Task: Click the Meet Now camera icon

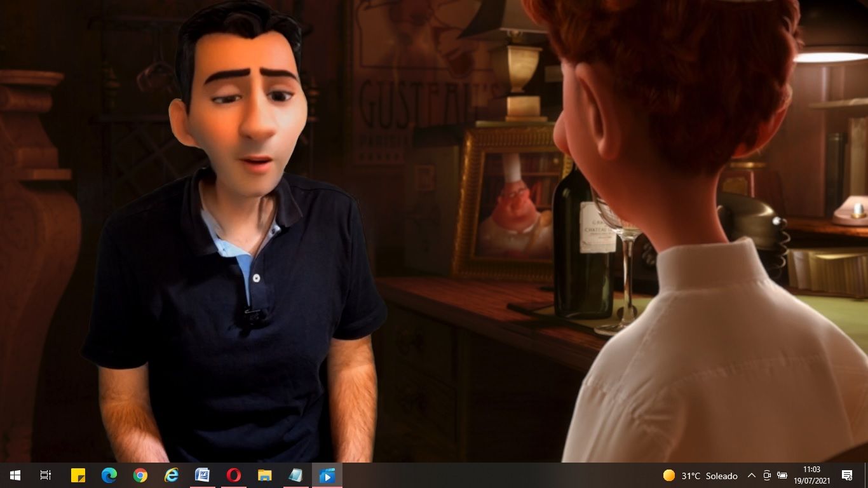Action: (767, 475)
